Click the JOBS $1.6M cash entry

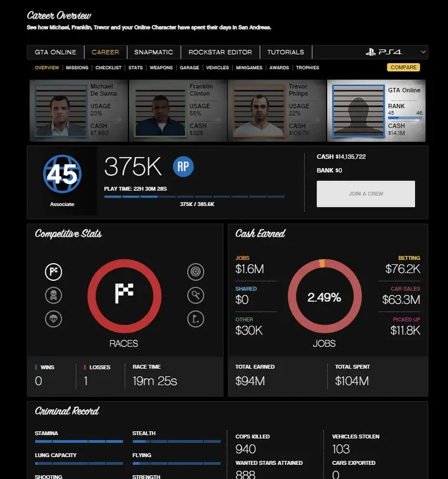[x=249, y=265]
